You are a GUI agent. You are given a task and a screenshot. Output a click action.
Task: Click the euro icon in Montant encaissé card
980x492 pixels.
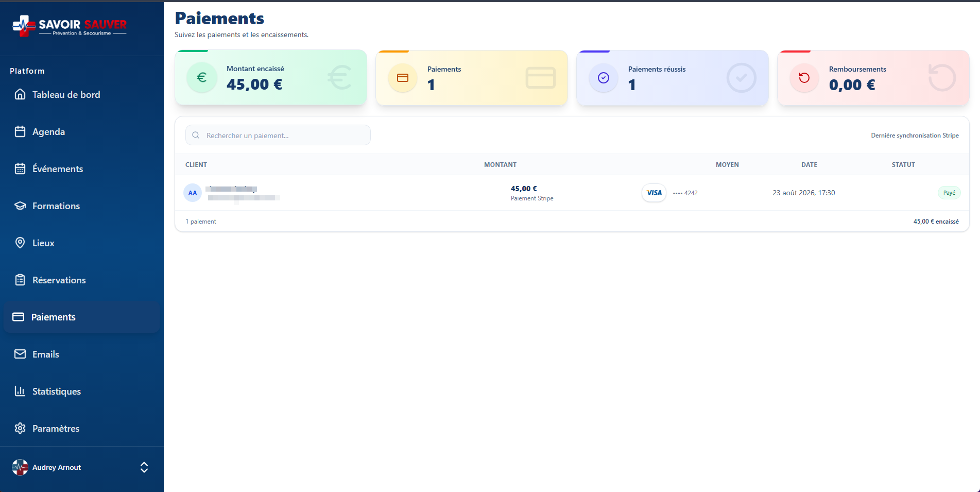(202, 77)
